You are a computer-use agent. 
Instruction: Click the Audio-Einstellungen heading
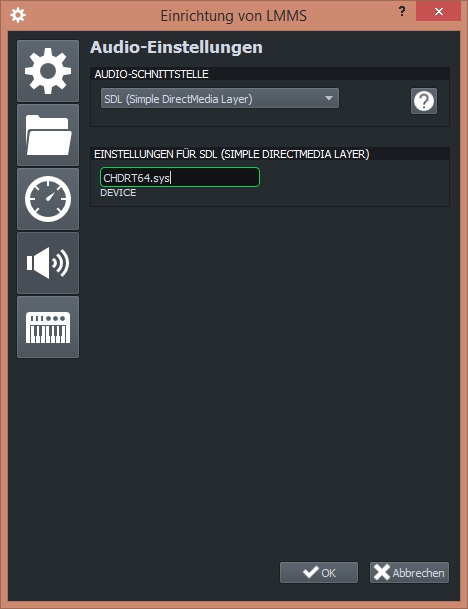[x=176, y=47]
